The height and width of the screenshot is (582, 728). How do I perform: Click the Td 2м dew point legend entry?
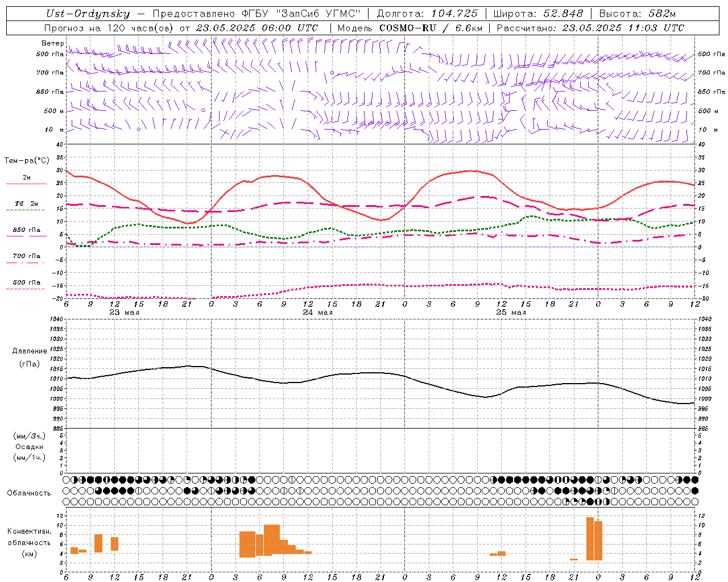(x=27, y=203)
